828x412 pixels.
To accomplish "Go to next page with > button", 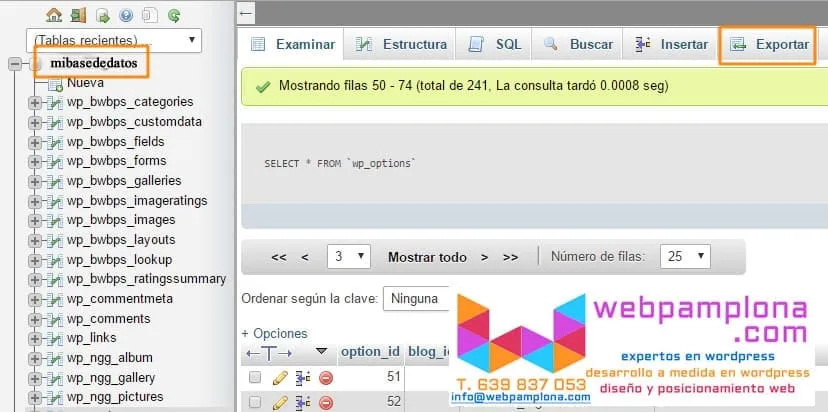I will tap(484, 257).
